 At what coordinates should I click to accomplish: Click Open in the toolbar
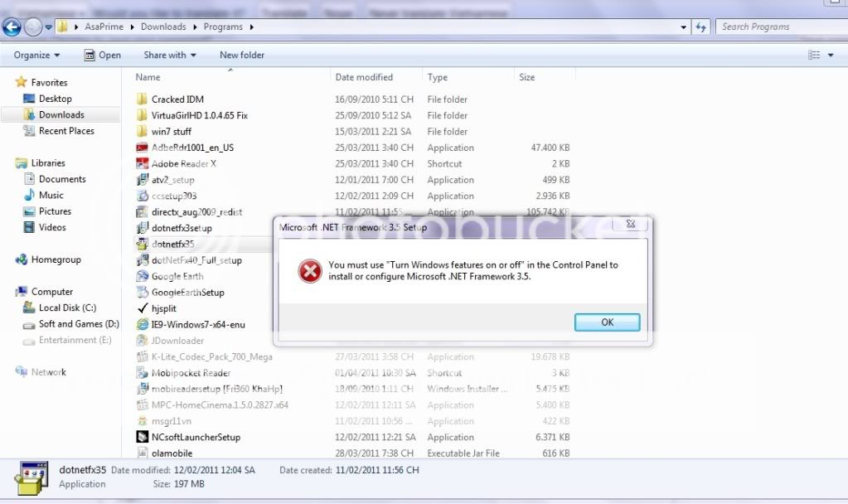[103, 56]
